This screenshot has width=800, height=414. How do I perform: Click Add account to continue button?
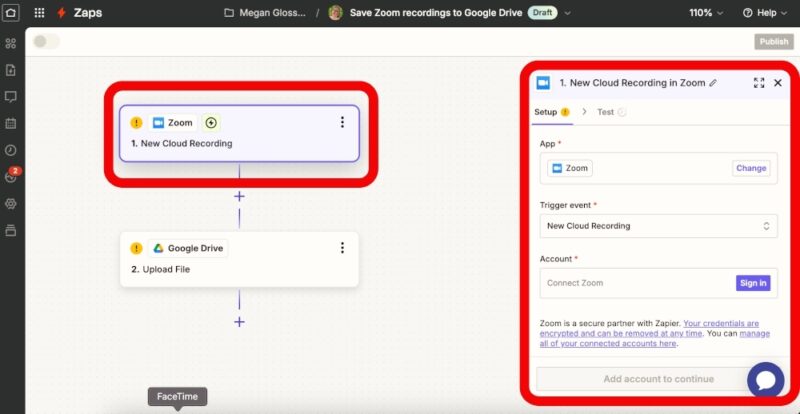click(x=659, y=379)
